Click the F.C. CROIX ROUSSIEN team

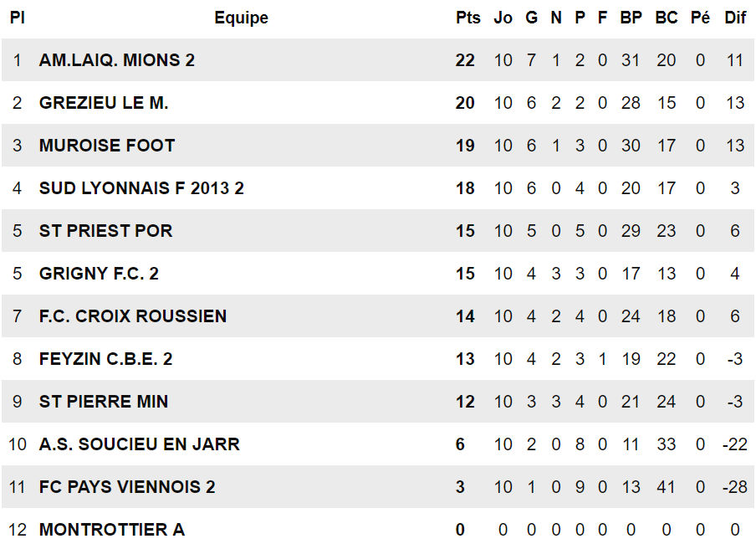click(x=132, y=316)
